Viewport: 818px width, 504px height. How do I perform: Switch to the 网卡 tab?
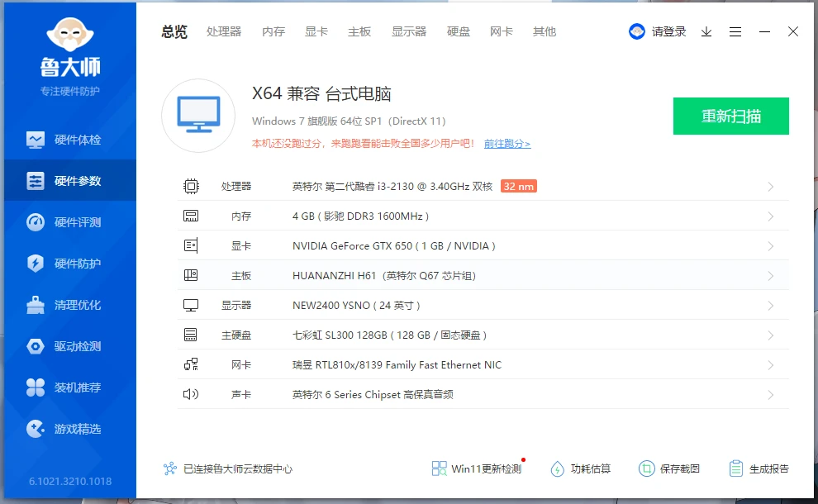point(502,32)
